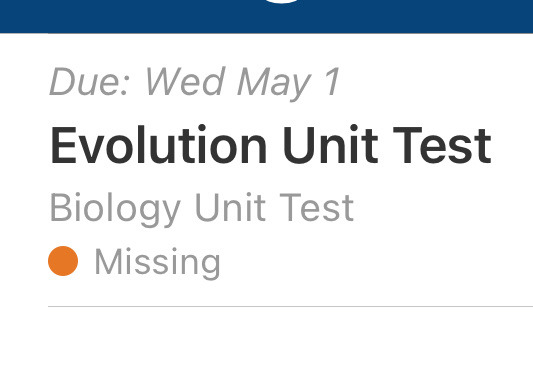Click the orange Missing status dot
The height and width of the screenshot is (389, 533).
(x=63, y=261)
